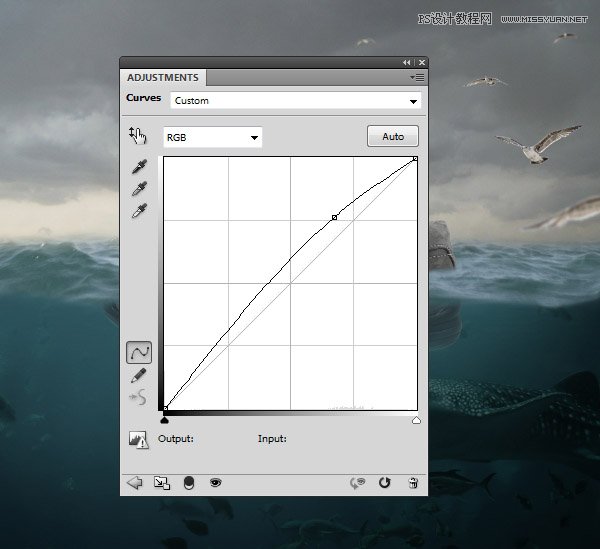Select the edit-points curve mode
The width and height of the screenshot is (600, 549).
click(139, 352)
